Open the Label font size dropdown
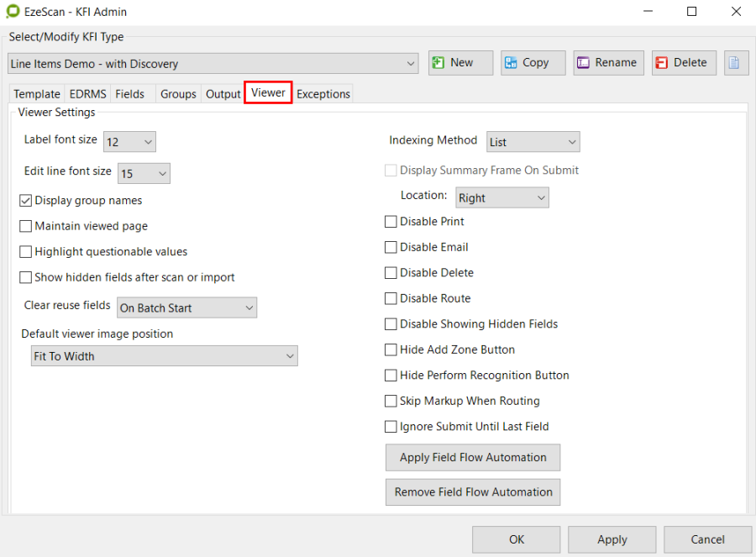756x557 pixels. (x=129, y=142)
